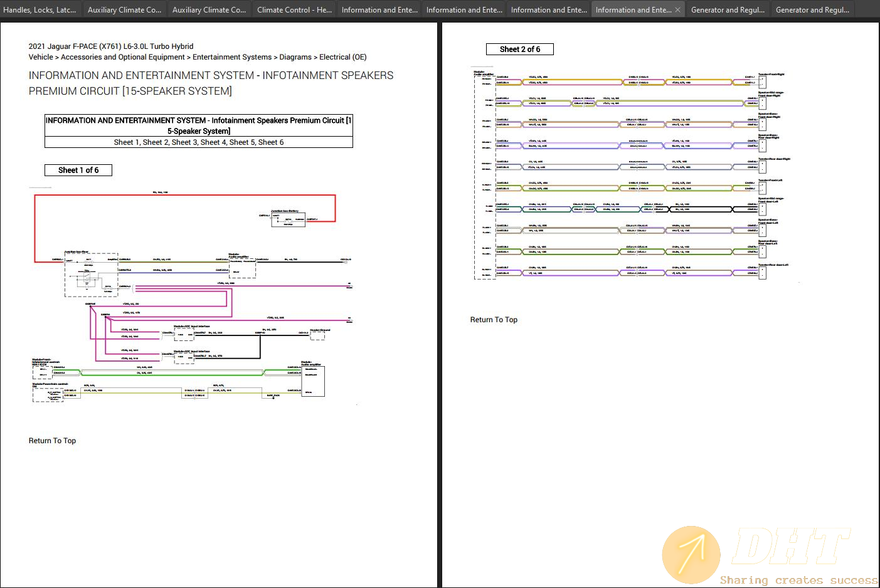
Task: Click the Return To Top link on the right page
Action: coord(494,320)
